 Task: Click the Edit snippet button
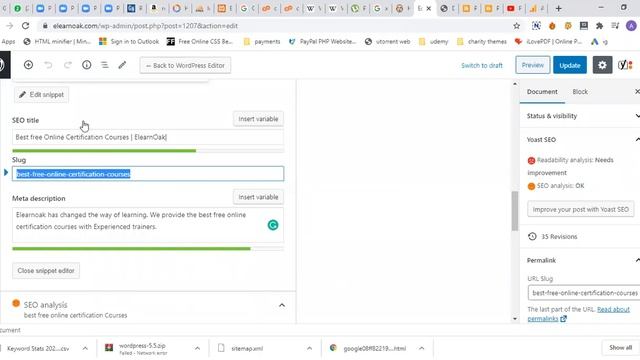[x=41, y=94]
